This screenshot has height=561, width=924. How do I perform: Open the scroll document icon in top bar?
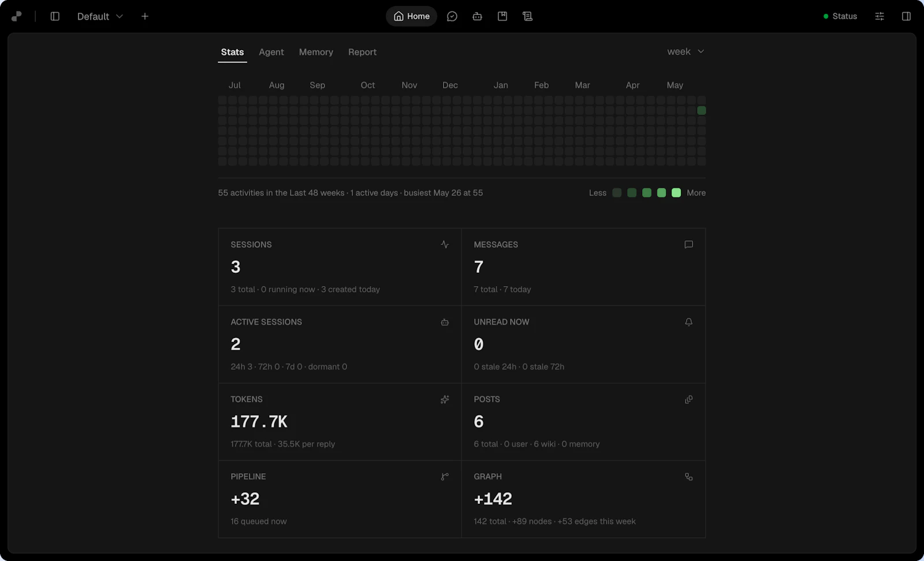(x=527, y=16)
